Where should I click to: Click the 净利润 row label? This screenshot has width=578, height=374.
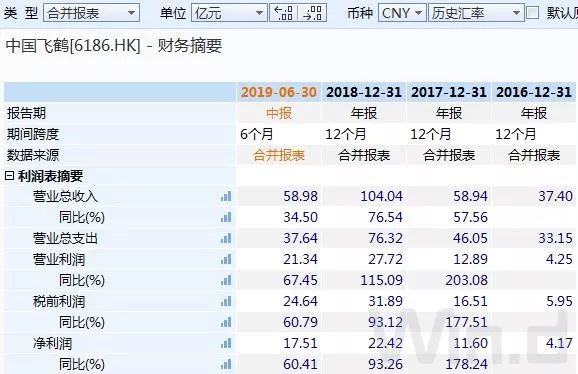coord(52,343)
